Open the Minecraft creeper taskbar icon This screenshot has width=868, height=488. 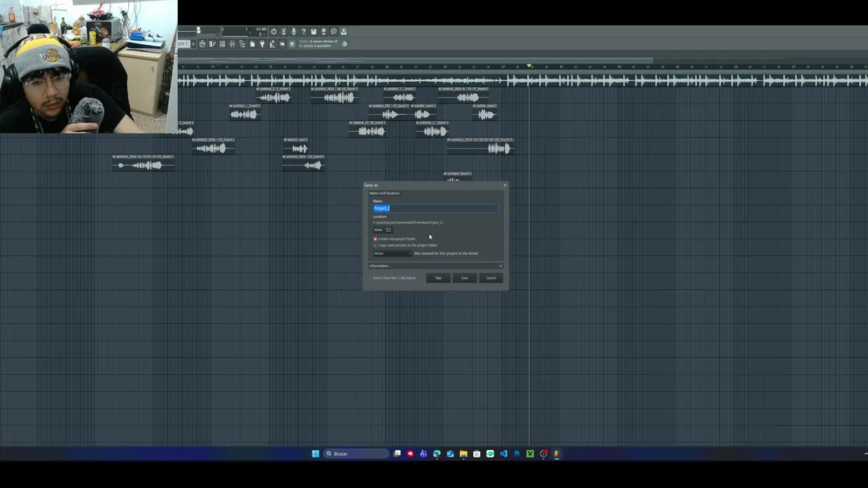coord(530,453)
